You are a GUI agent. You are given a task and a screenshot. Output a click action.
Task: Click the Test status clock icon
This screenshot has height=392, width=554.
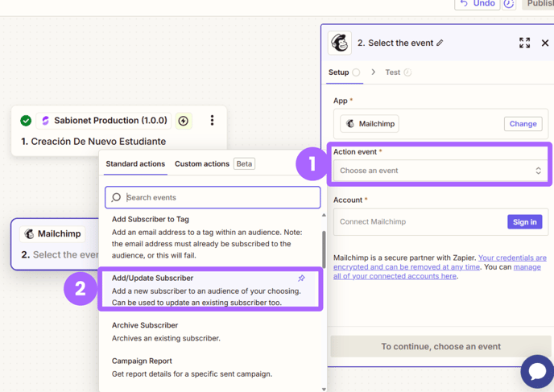pyautogui.click(x=407, y=72)
